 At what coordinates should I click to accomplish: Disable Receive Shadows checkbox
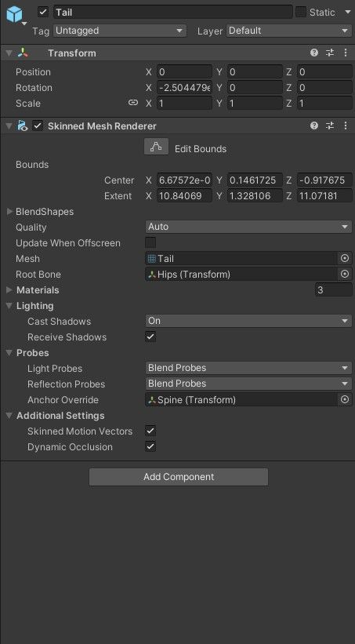pos(150,337)
